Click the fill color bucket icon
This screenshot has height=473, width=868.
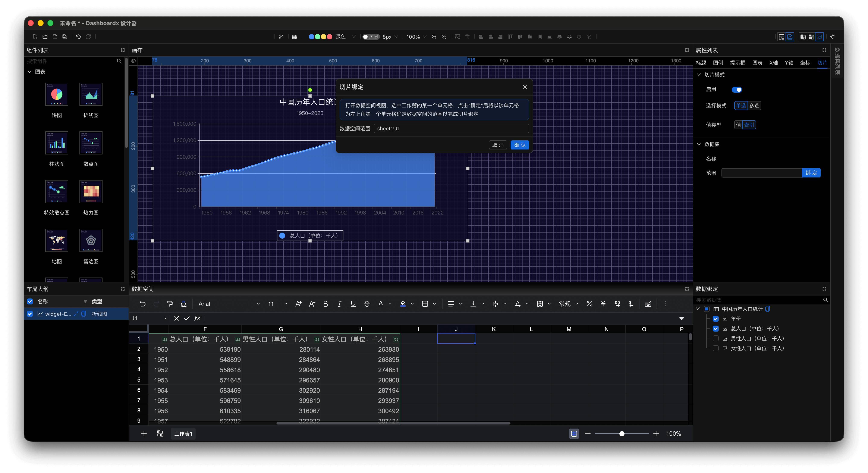click(403, 304)
